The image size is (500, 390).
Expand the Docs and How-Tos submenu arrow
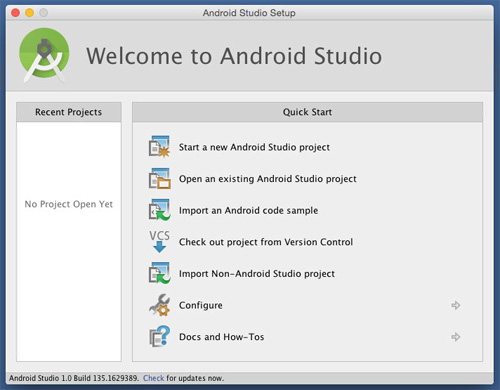456,337
